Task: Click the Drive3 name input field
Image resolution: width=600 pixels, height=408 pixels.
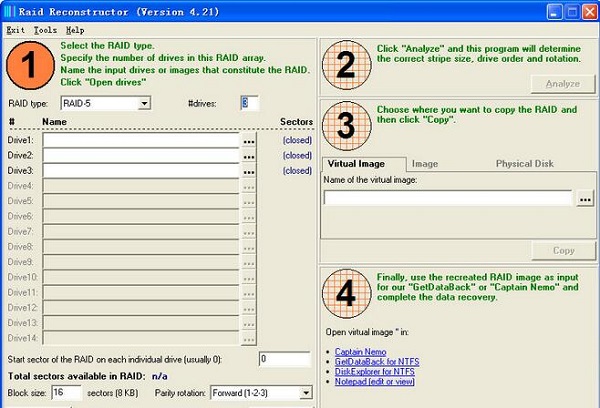Action: [141, 171]
